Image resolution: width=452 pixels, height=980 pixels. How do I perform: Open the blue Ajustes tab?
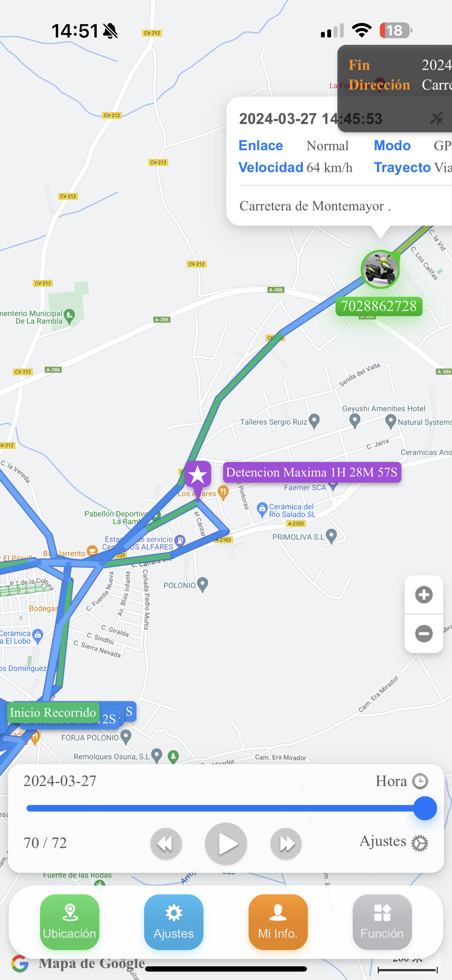click(173, 921)
